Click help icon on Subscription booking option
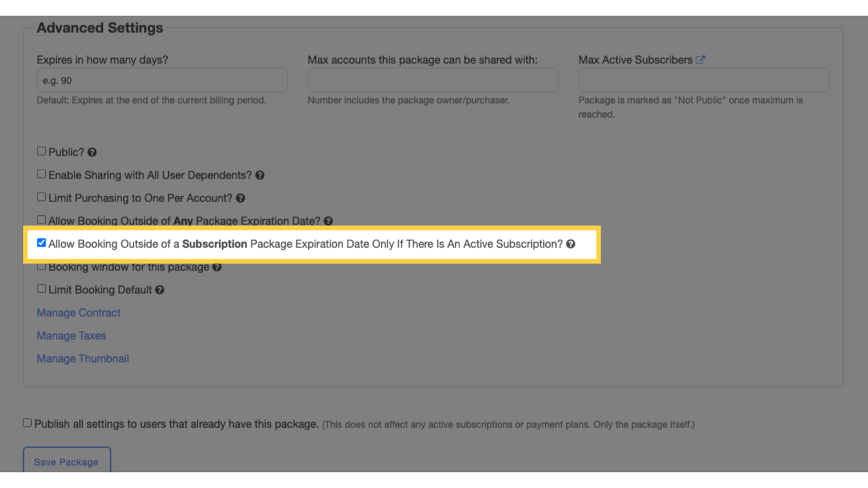Viewport: 868px width, 488px height. pos(570,244)
